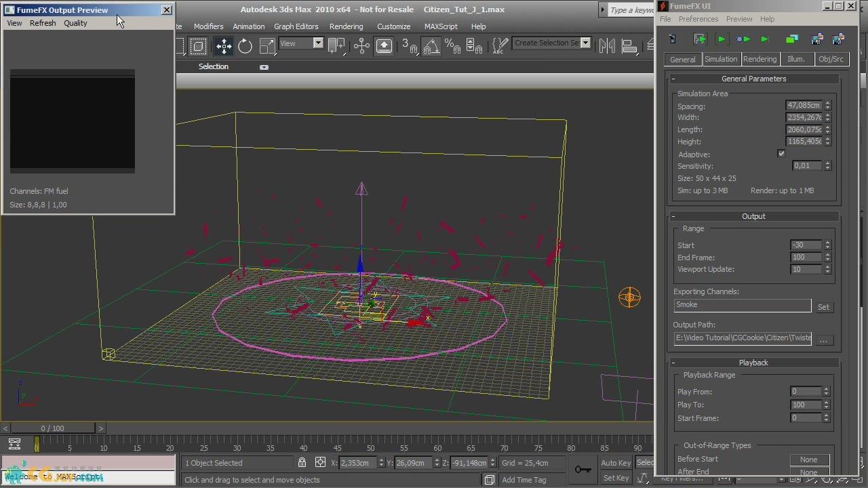Adjust the Spacing spinner arrows

click(x=827, y=105)
